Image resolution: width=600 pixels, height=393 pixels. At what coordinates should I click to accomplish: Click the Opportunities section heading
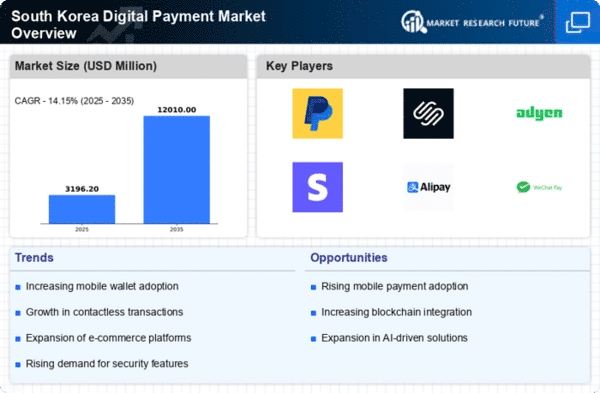point(349,258)
